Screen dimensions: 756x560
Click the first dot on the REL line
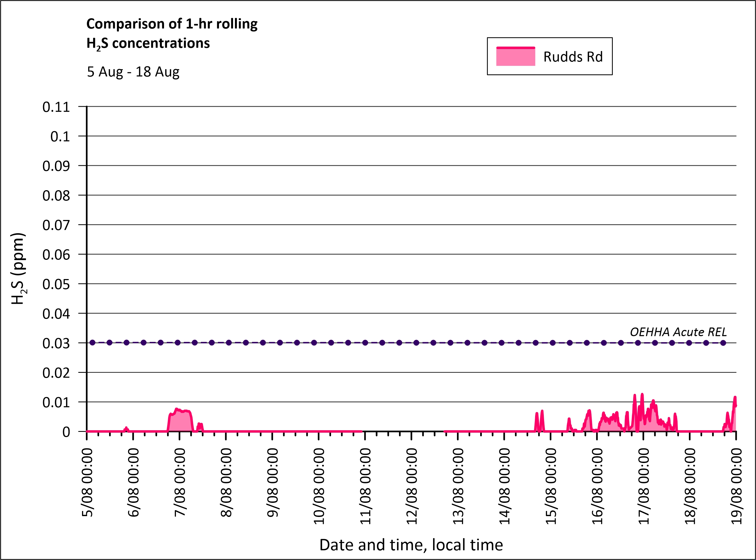pos(93,343)
